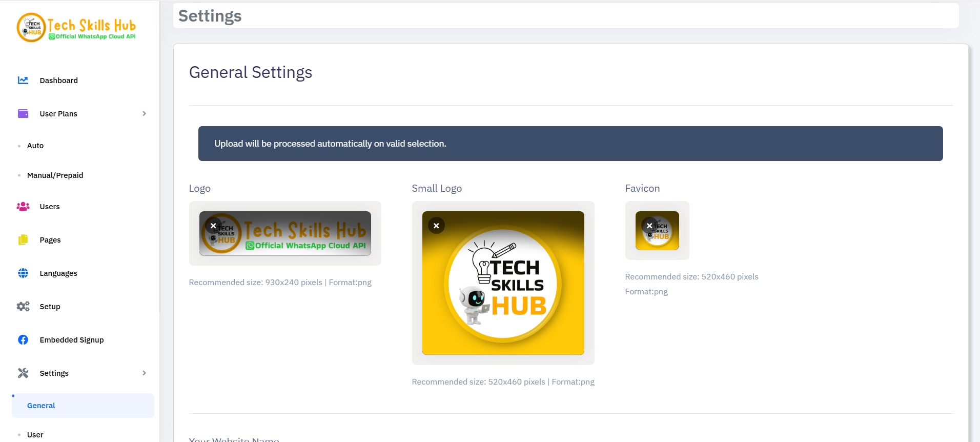The height and width of the screenshot is (442, 980).
Task: Remove the uploaded Favicon image
Action: tap(649, 226)
